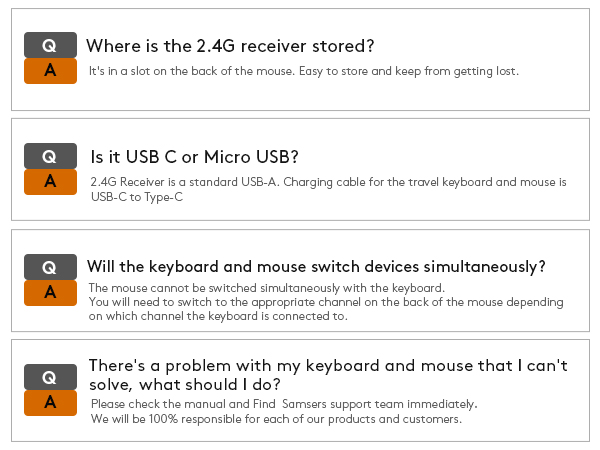The height and width of the screenshot is (450, 600).
Task: Click the line "USB-C to Type-C"
Action: pos(137,197)
